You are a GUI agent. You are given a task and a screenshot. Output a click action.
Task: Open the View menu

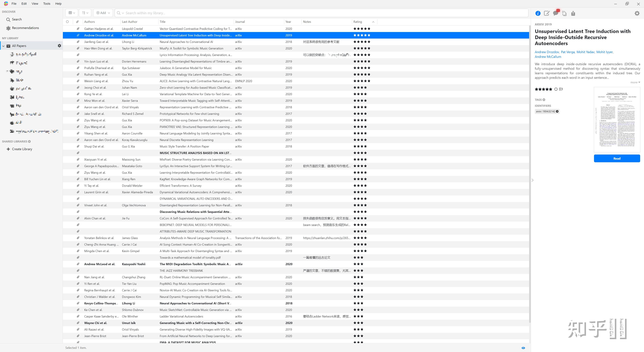point(35,4)
